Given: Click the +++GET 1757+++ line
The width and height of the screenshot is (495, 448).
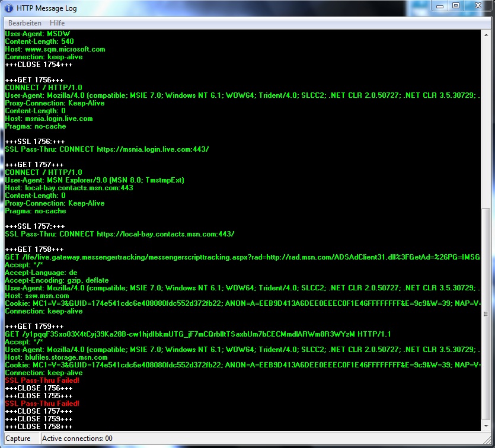Looking at the screenshot, I should [x=34, y=165].
